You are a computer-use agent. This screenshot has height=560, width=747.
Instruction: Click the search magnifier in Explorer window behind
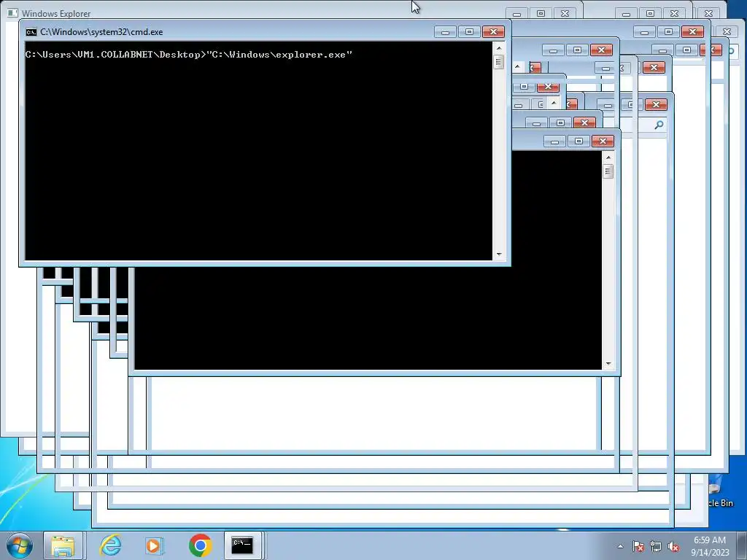point(659,125)
